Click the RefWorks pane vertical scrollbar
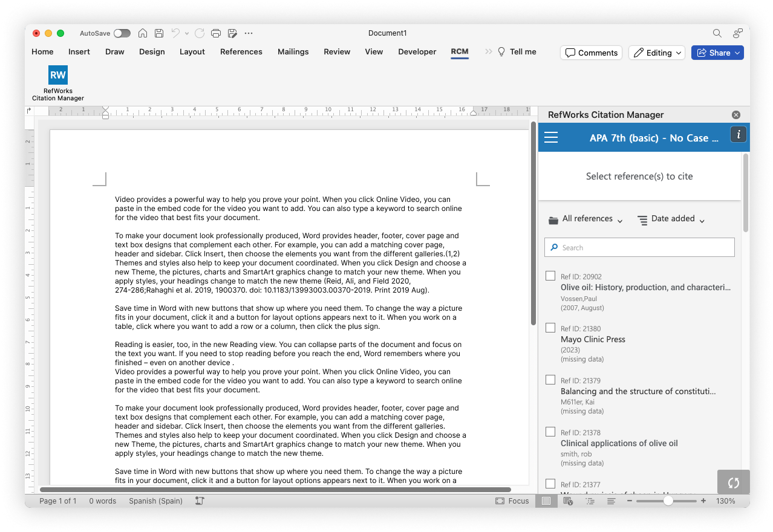 point(746,193)
